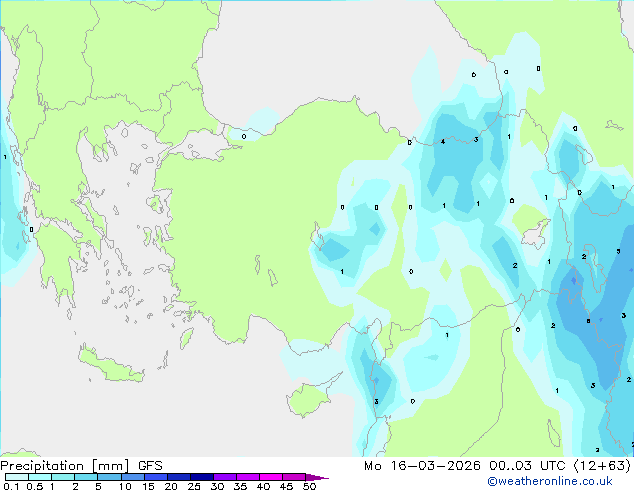Click the '00..03 UTC' time text
This screenshot has width=634, height=490.
click(x=527, y=466)
